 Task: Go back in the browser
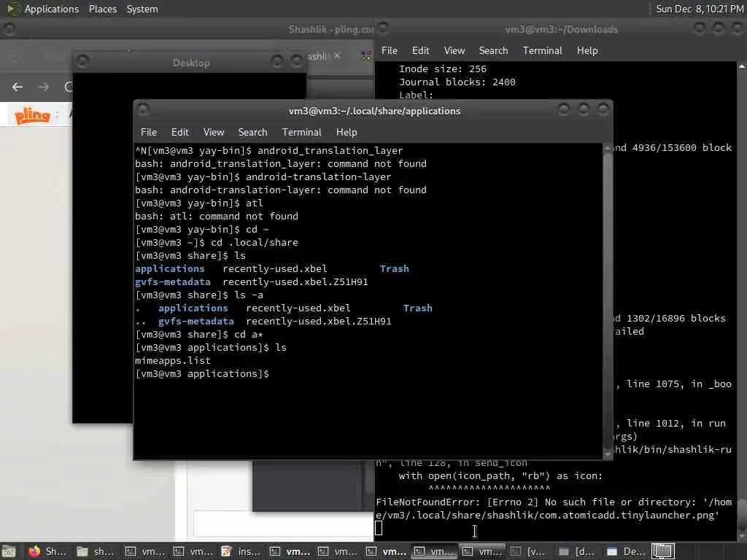pos(18,87)
